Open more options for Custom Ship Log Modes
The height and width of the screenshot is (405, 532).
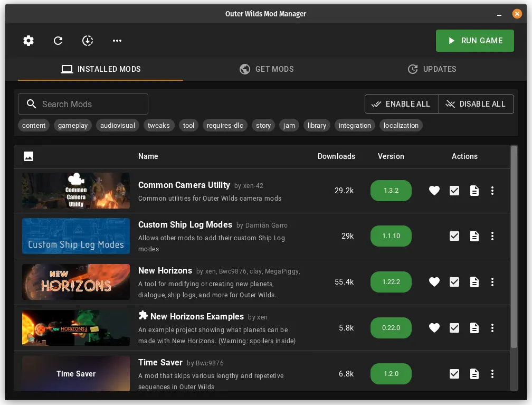pos(492,236)
